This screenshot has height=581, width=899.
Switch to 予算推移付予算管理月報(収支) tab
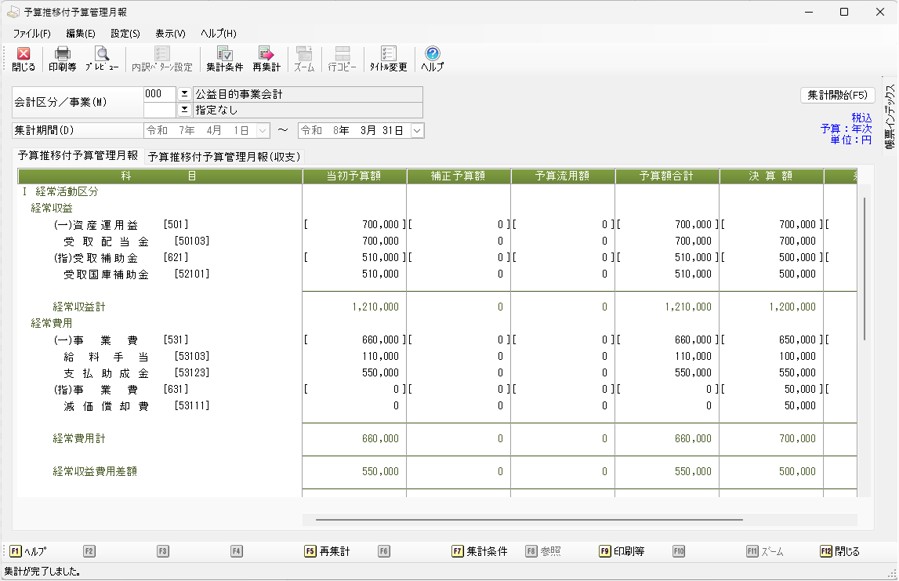(x=223, y=157)
